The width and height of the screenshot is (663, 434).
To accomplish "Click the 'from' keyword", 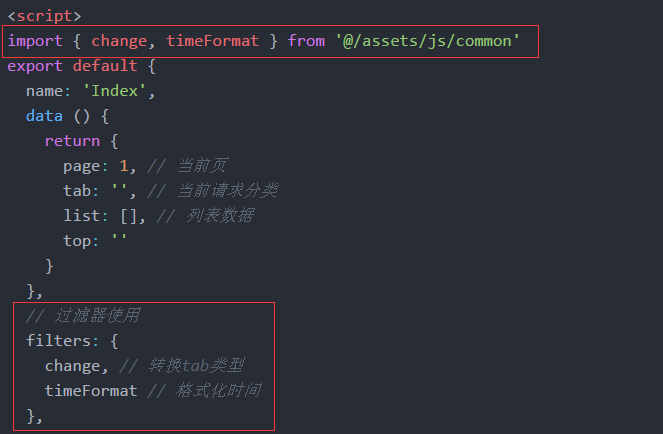I will click(x=306, y=41).
